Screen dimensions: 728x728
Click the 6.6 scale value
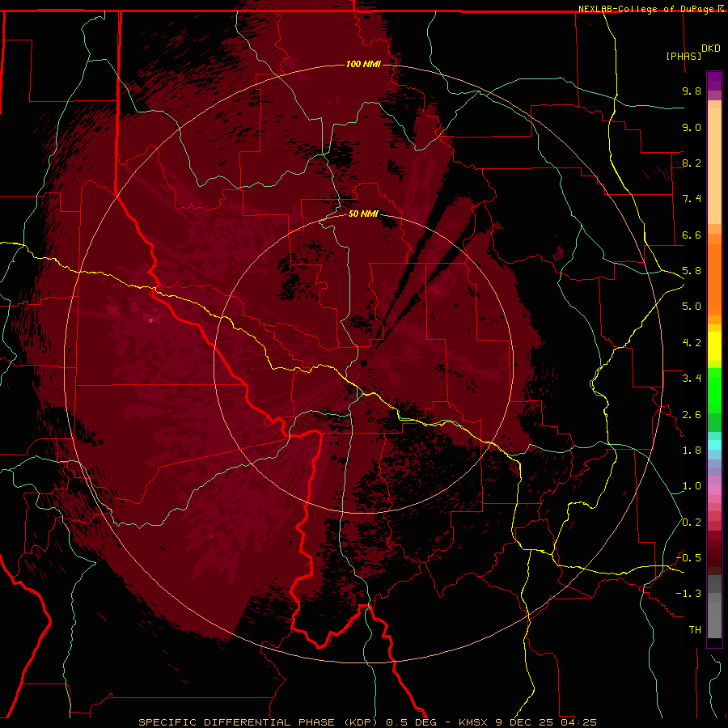692,235
